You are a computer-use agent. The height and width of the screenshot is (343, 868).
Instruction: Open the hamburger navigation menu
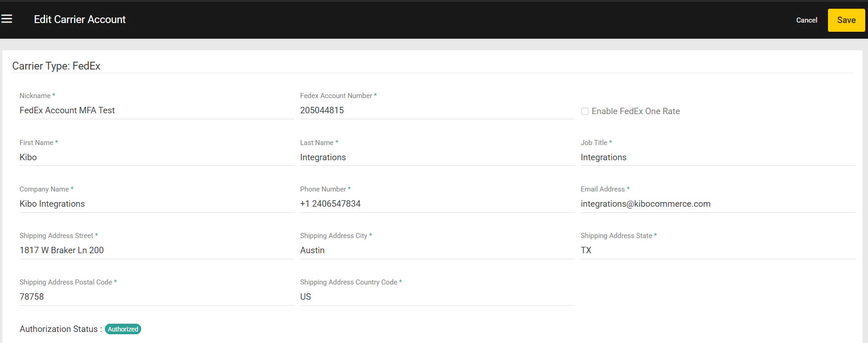[x=6, y=19]
